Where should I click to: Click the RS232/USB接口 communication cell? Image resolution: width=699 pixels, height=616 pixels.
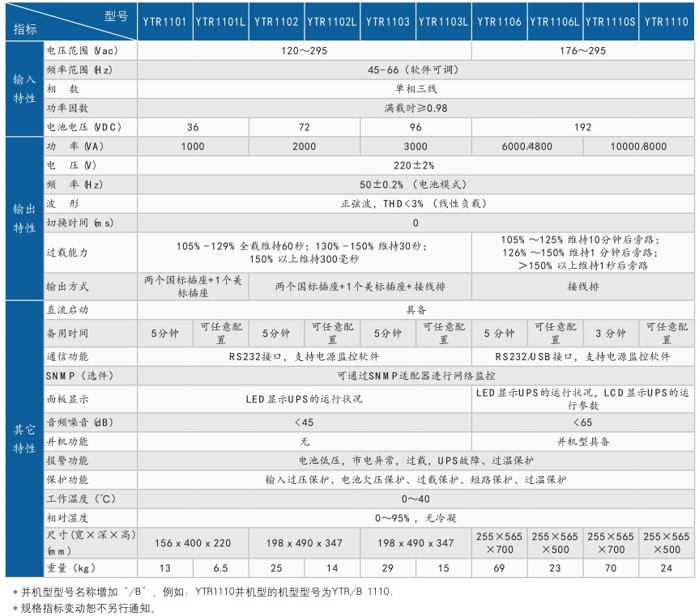583,356
